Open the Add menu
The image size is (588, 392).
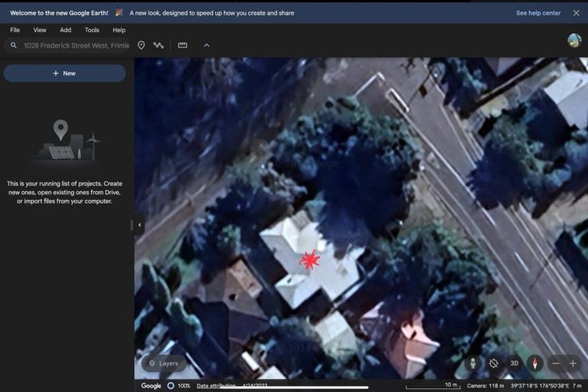point(65,30)
